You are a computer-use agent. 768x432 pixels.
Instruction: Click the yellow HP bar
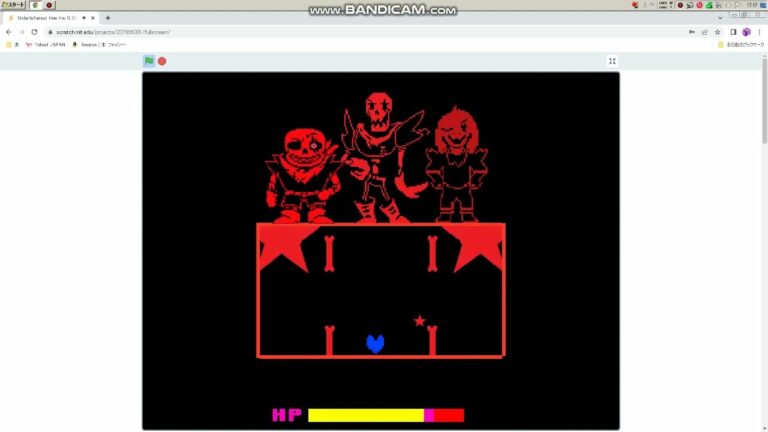tap(366, 415)
